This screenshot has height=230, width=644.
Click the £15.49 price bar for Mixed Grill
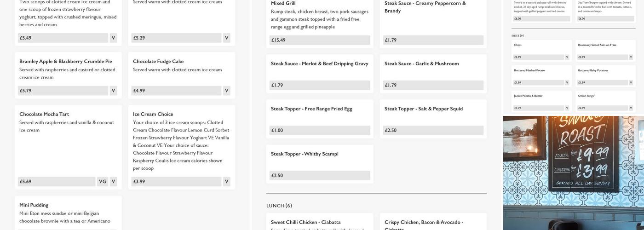point(319,40)
